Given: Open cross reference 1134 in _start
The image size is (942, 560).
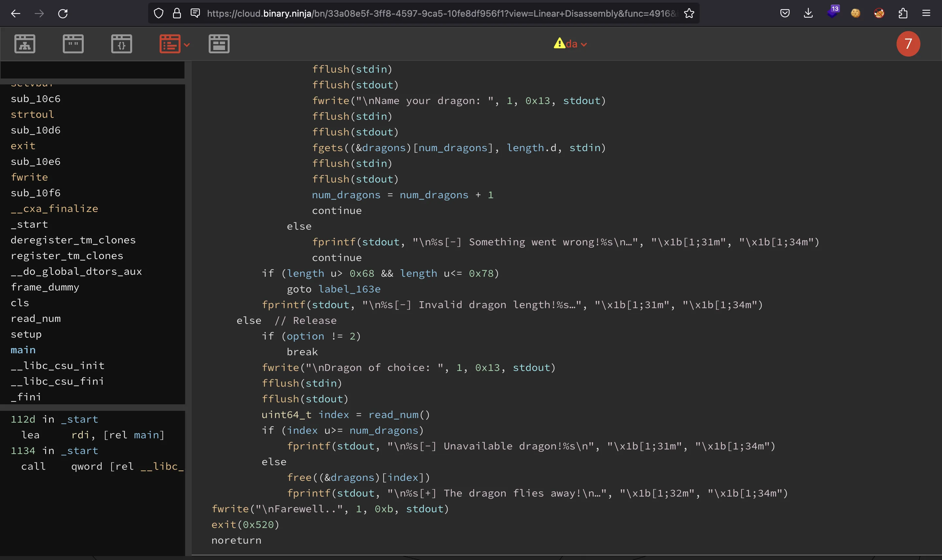Looking at the screenshot, I should point(54,450).
